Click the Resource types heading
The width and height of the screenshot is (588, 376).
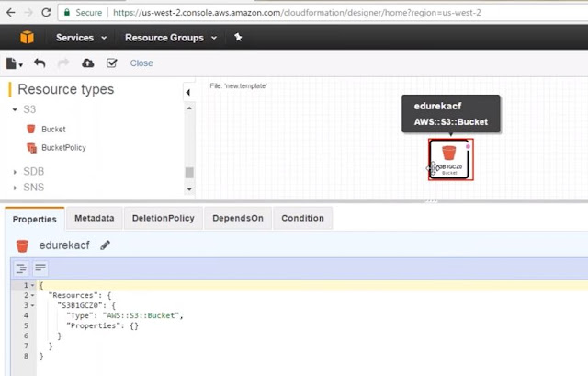coord(65,90)
